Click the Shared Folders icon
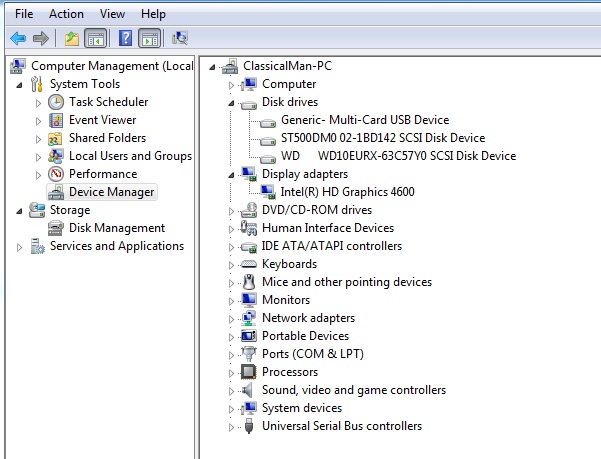The width and height of the screenshot is (601, 459). click(x=56, y=138)
